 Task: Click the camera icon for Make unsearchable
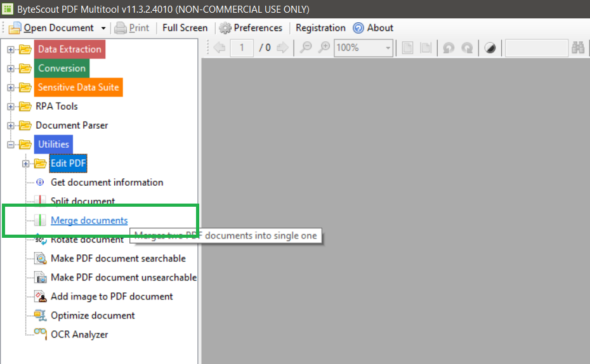tap(40, 278)
